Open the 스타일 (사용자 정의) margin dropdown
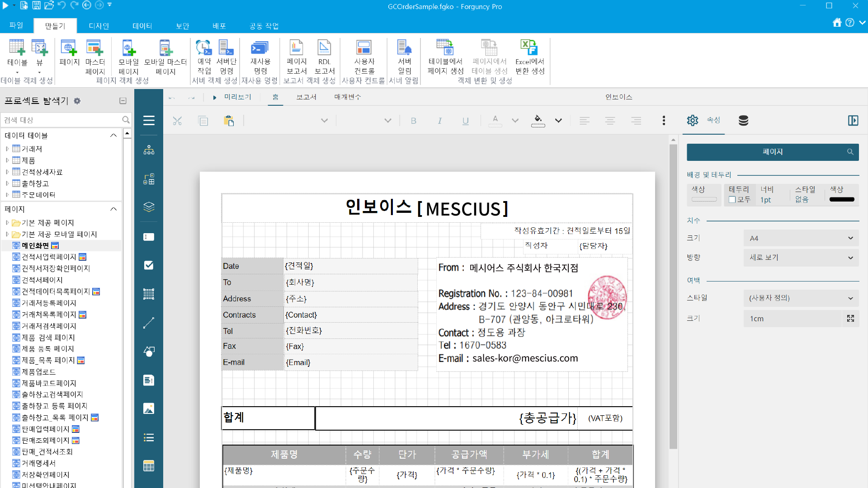This screenshot has width=868, height=488. pyautogui.click(x=801, y=298)
